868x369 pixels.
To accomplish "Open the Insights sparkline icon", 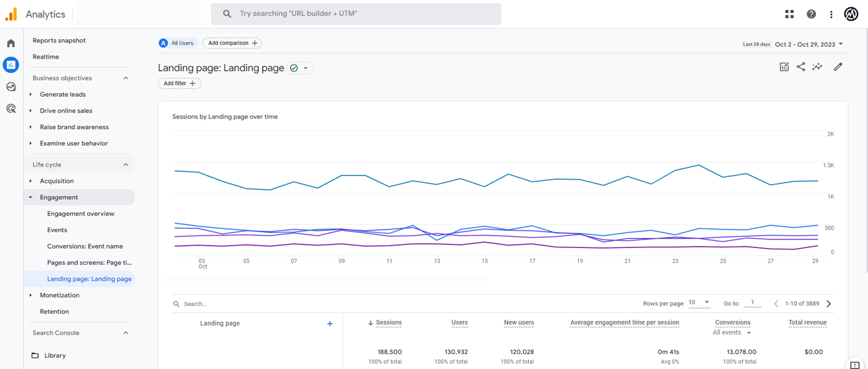I will click(x=817, y=66).
